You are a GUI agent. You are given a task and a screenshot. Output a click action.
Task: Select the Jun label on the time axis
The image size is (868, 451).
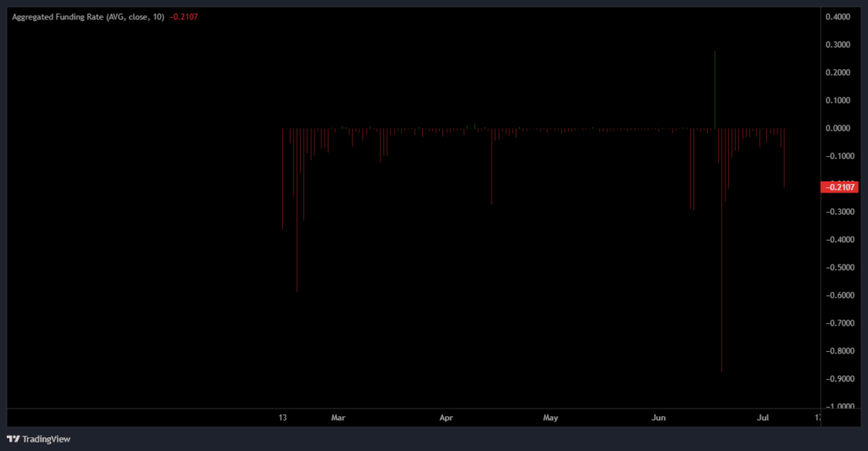tap(659, 418)
